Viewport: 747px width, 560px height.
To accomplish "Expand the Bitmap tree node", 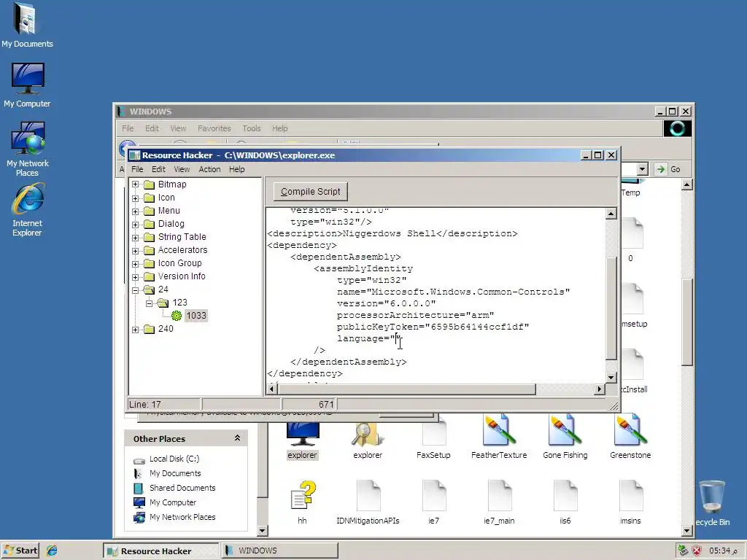I will (x=135, y=184).
